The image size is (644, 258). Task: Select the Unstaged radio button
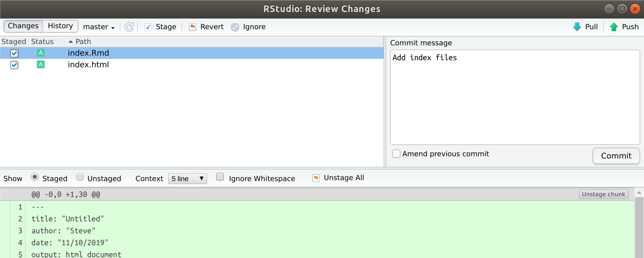[80, 177]
